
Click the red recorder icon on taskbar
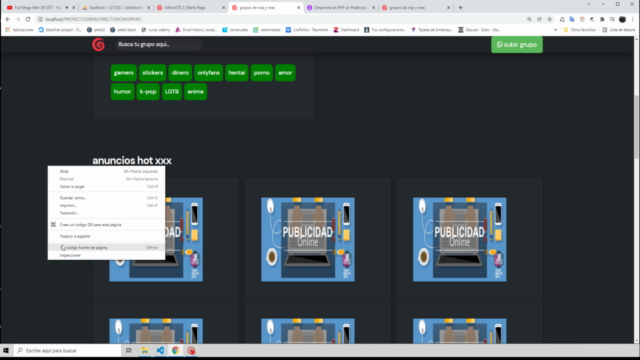coord(191,351)
